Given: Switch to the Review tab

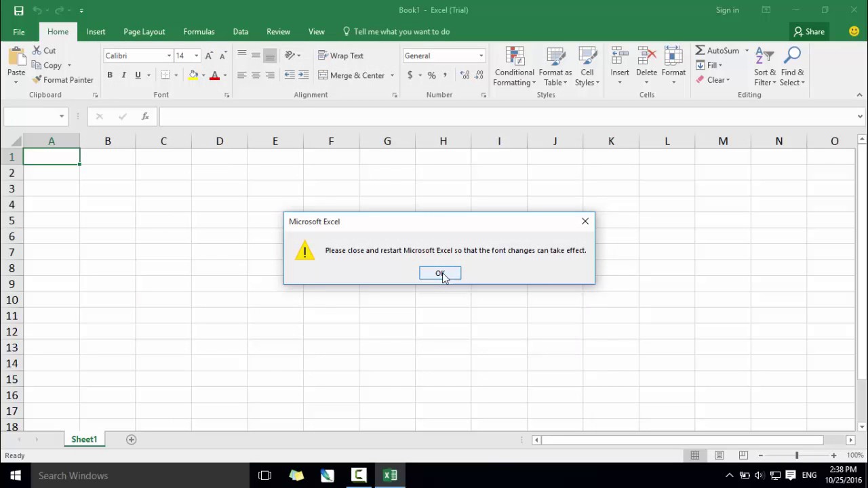Looking at the screenshot, I should (x=278, y=32).
